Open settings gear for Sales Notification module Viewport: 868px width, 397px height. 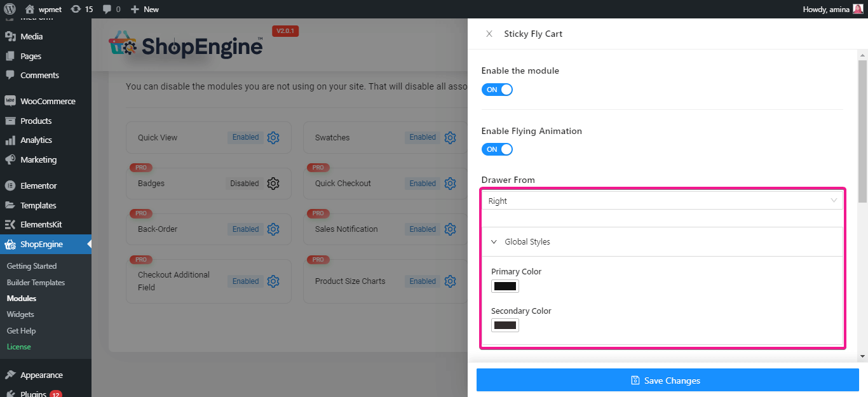pyautogui.click(x=451, y=229)
